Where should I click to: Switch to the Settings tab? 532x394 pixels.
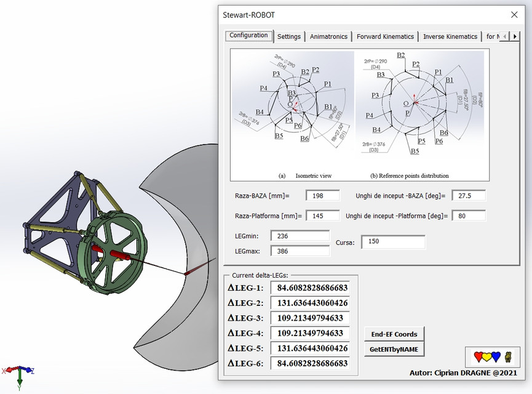coord(289,36)
